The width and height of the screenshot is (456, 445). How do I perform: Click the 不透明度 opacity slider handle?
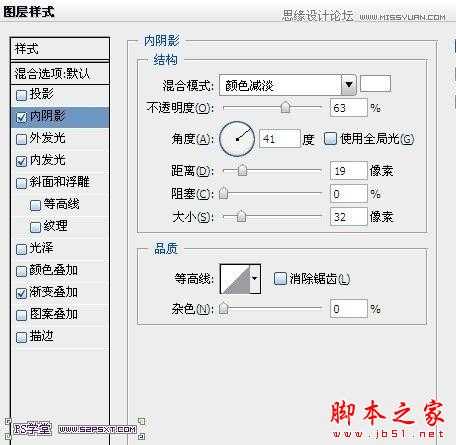(285, 107)
